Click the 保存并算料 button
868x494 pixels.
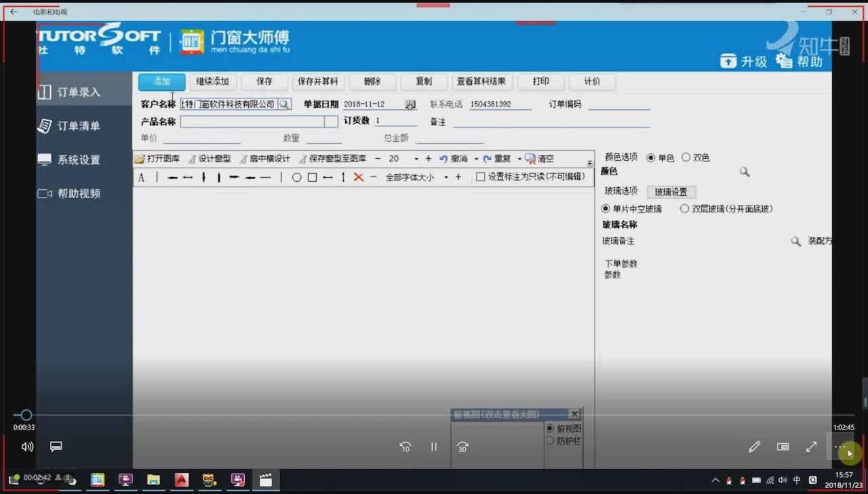[318, 81]
